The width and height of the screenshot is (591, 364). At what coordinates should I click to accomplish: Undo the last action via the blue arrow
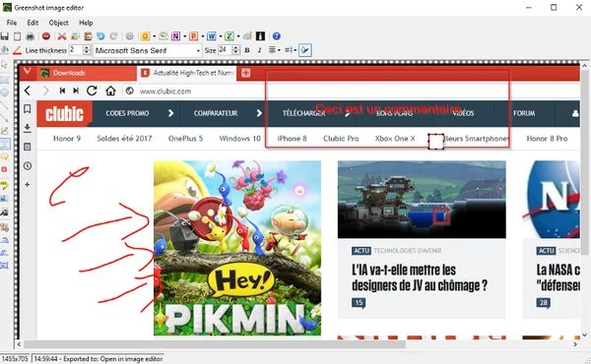pos(100,36)
